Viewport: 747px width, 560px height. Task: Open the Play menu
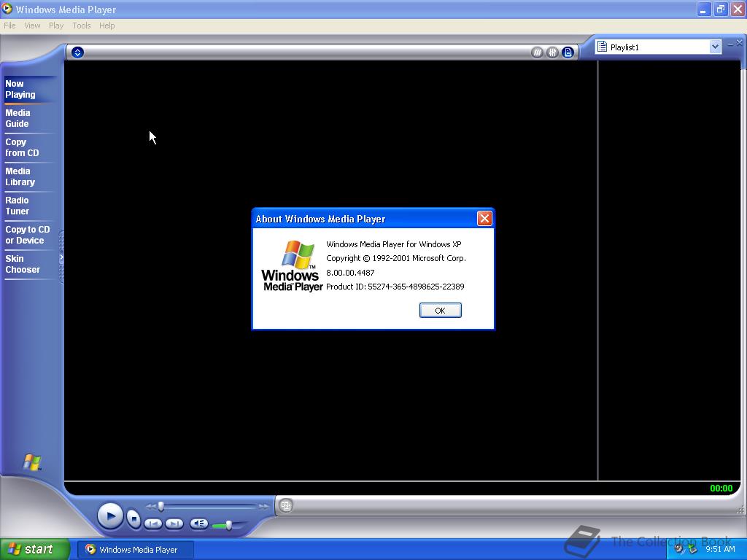click(x=56, y=26)
